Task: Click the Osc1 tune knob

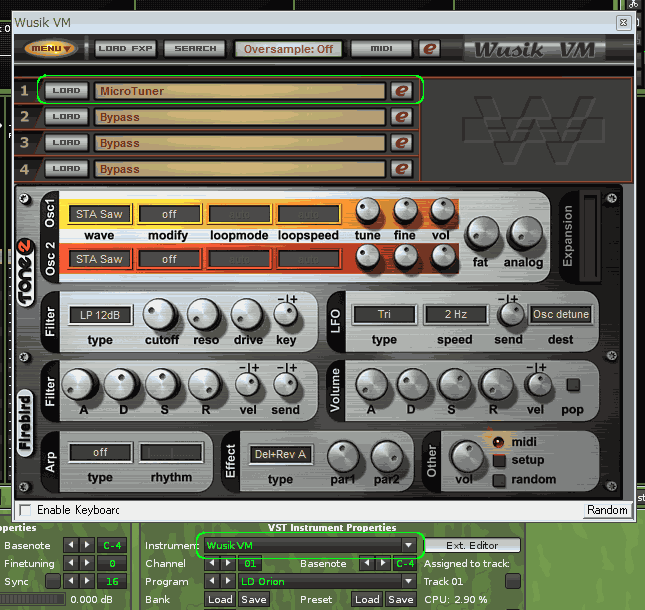Action: click(367, 211)
